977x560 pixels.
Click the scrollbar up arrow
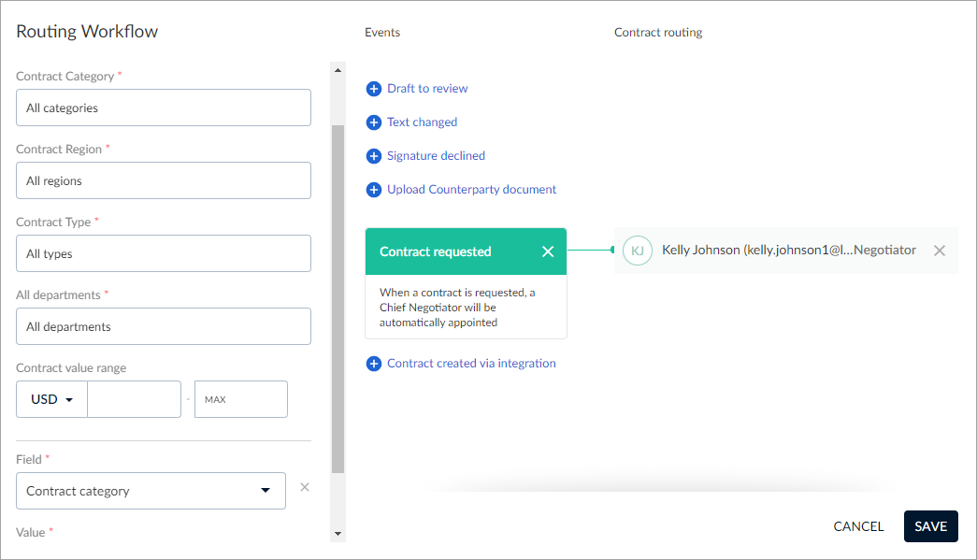338,70
